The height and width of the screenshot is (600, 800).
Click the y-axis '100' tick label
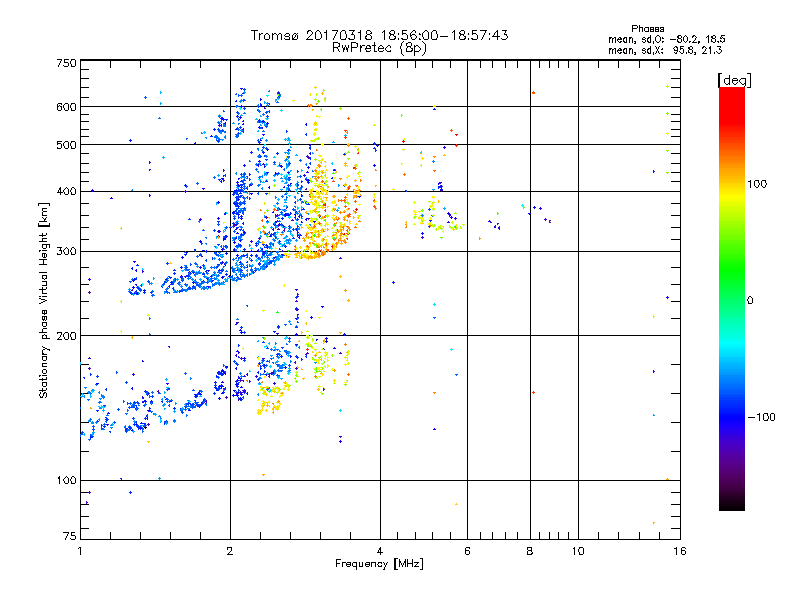66,480
